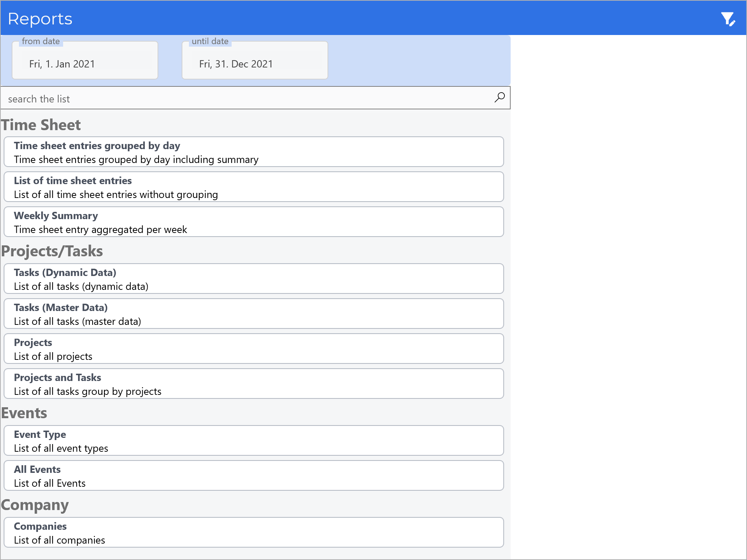Open Tasks (Master Data) report

(253, 314)
